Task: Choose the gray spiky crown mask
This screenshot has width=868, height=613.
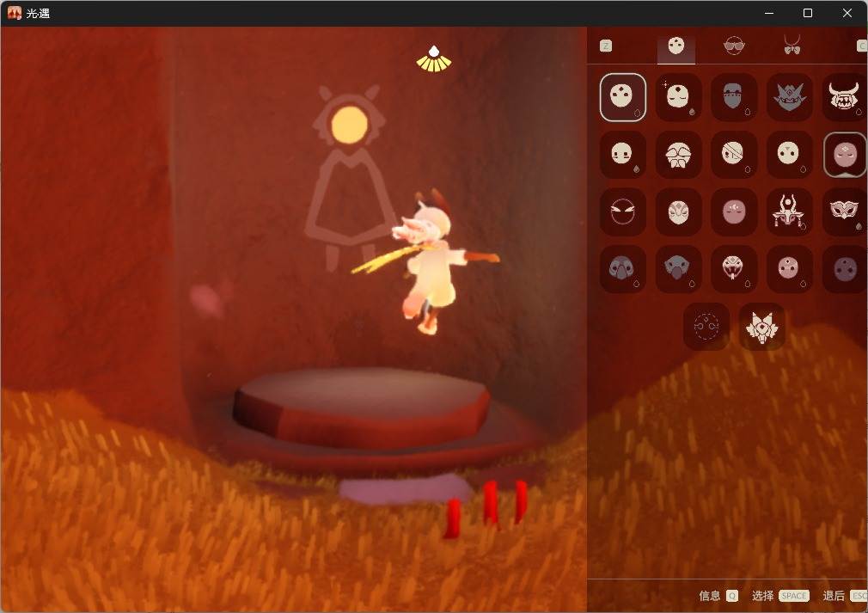Action: pos(790,97)
